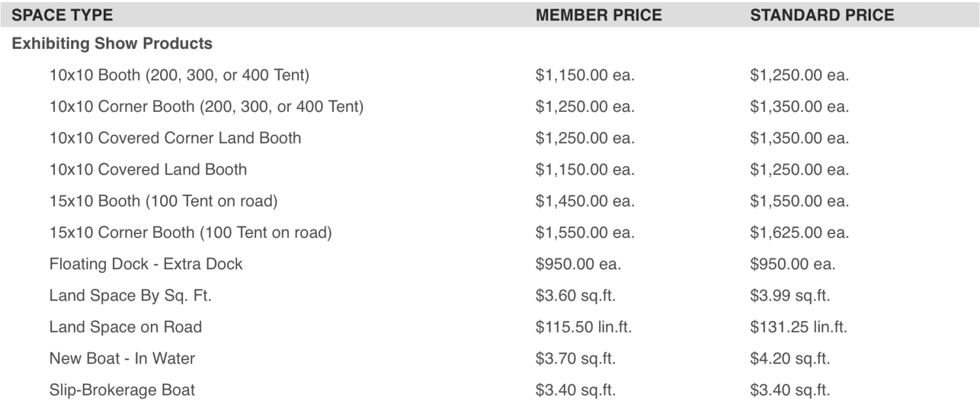Click the STANDARD PRICE column header

click(822, 14)
